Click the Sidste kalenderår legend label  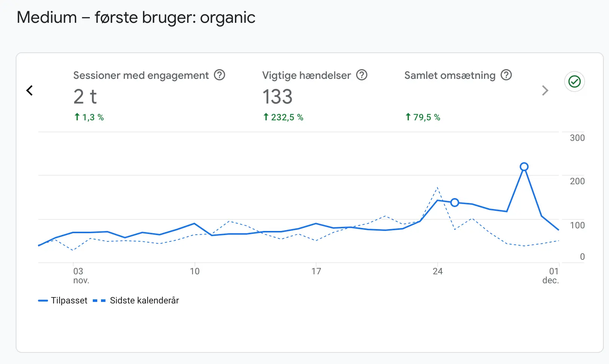point(144,300)
